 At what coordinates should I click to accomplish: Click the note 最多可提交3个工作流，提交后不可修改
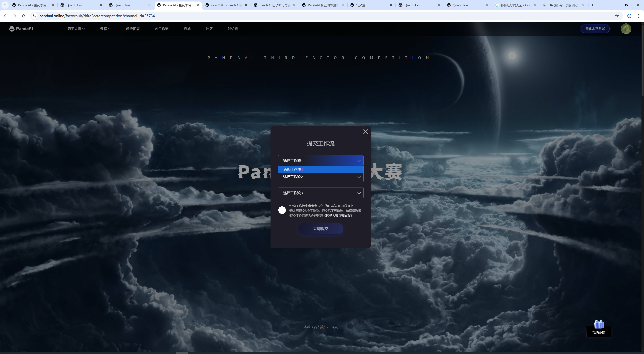click(325, 211)
